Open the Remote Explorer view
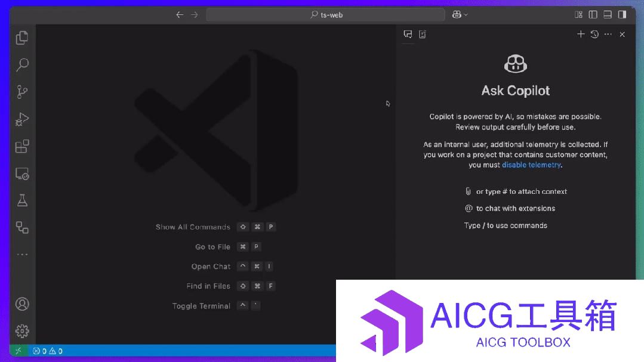The image size is (644, 362). pyautogui.click(x=22, y=174)
